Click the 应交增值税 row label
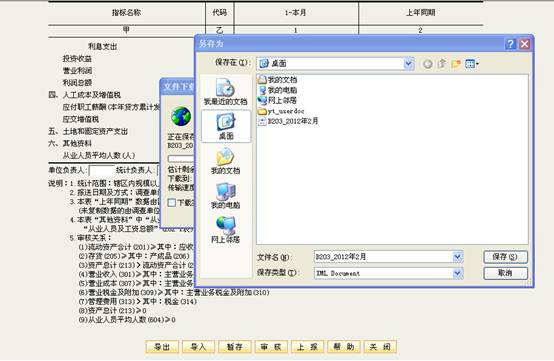Screen dimensions: 554x361 click(81, 119)
